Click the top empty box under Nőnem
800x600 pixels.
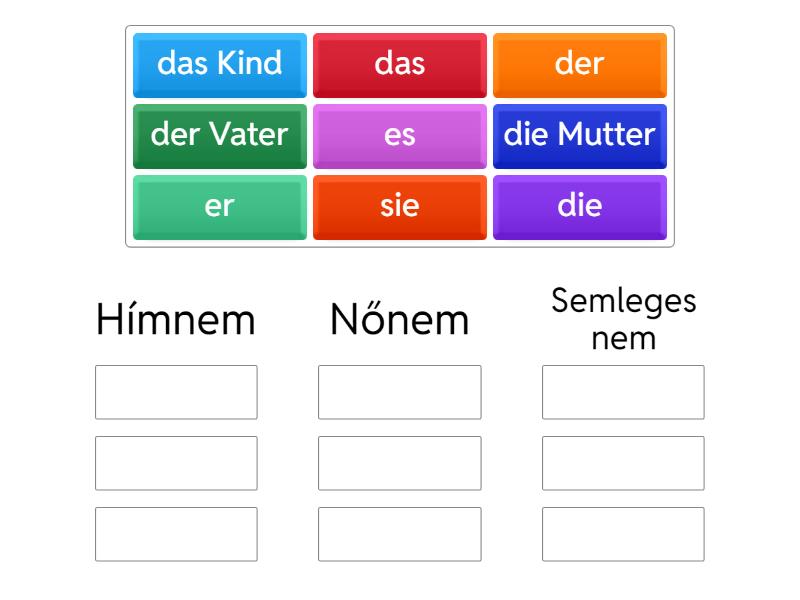click(x=400, y=392)
